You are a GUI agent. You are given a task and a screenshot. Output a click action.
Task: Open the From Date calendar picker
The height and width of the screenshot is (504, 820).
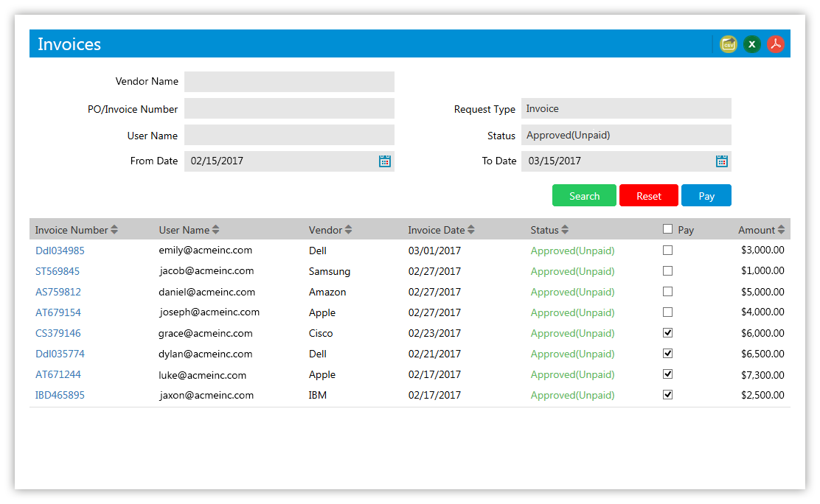384,161
